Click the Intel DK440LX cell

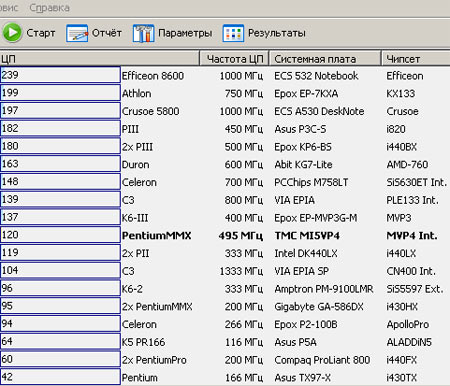point(306,253)
